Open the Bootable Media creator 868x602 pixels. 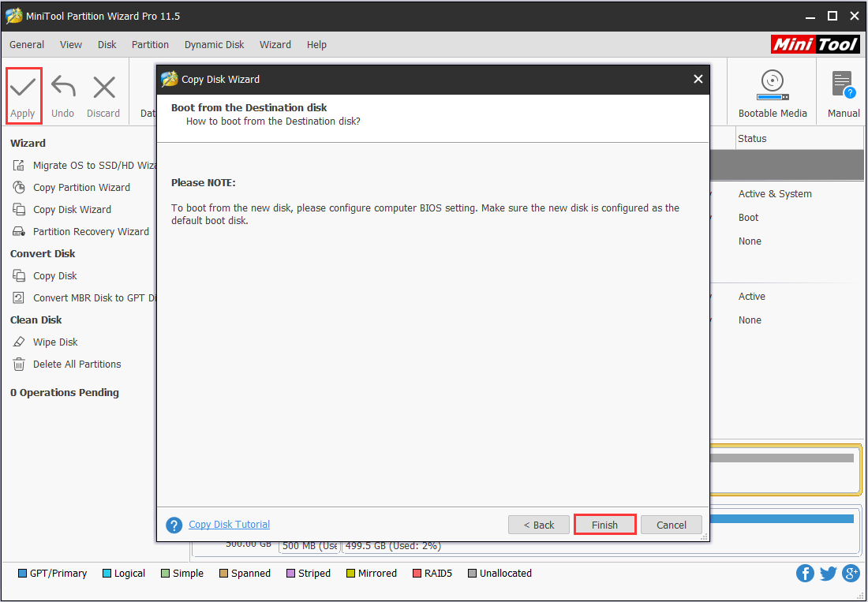pos(772,91)
